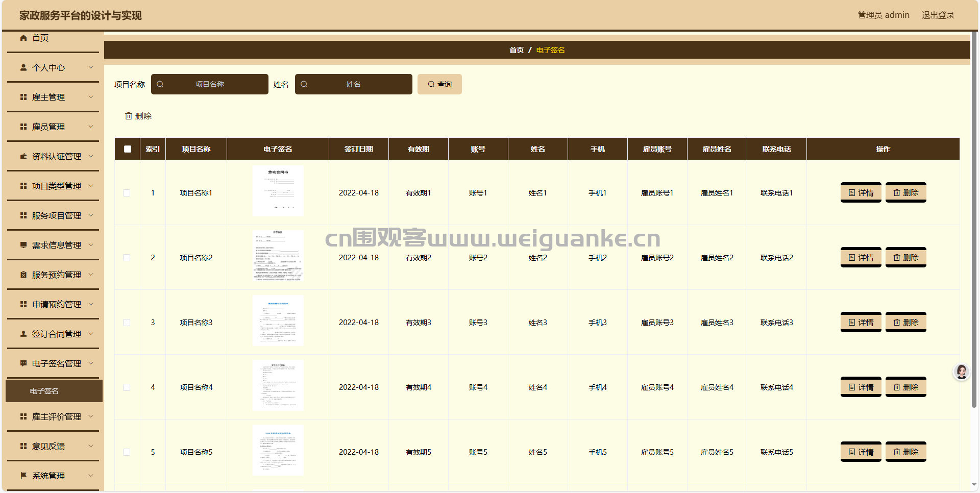Click the 首页 breadcrumb link
980x493 pixels.
(x=517, y=50)
